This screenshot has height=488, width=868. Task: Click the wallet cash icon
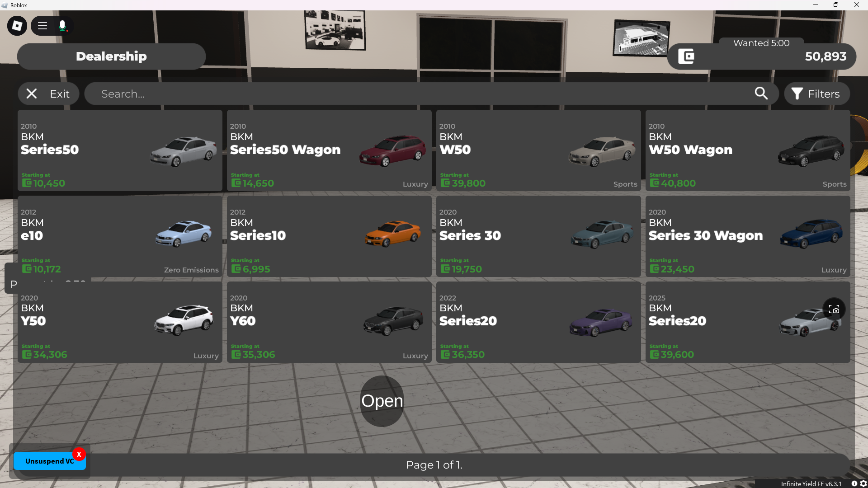click(x=686, y=56)
